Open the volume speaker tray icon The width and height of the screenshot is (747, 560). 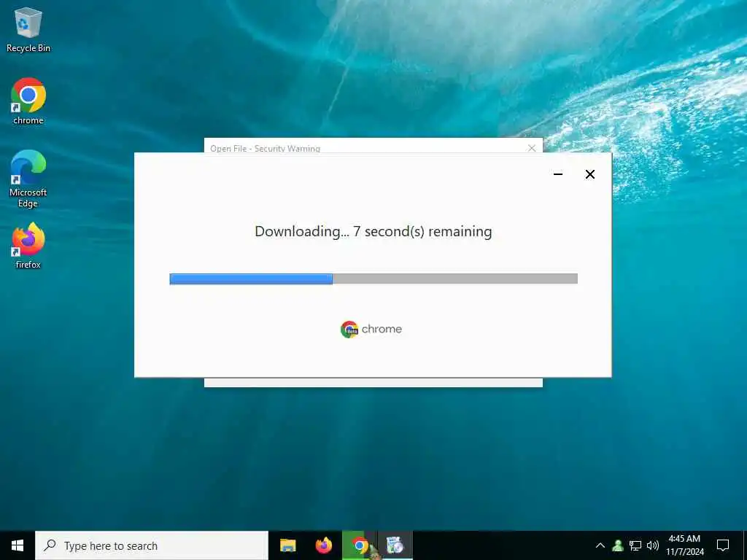[653, 545]
